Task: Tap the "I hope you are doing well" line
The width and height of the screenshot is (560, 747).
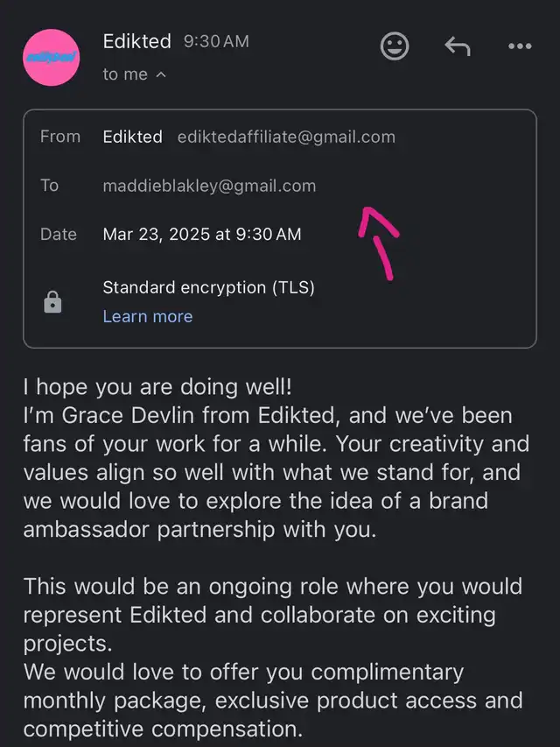Action: tap(157, 387)
